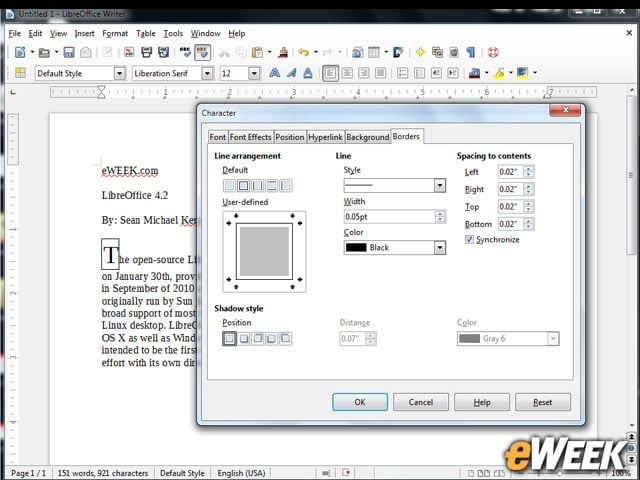640x480 pixels.
Task: Click the Help button in dialog
Action: pos(482,402)
